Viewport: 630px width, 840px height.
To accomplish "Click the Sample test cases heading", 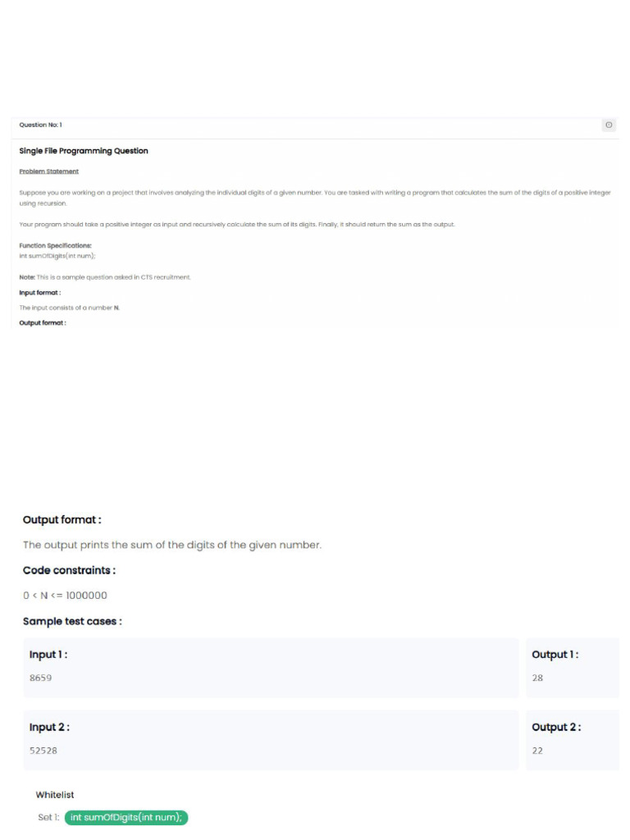I will coord(72,621).
